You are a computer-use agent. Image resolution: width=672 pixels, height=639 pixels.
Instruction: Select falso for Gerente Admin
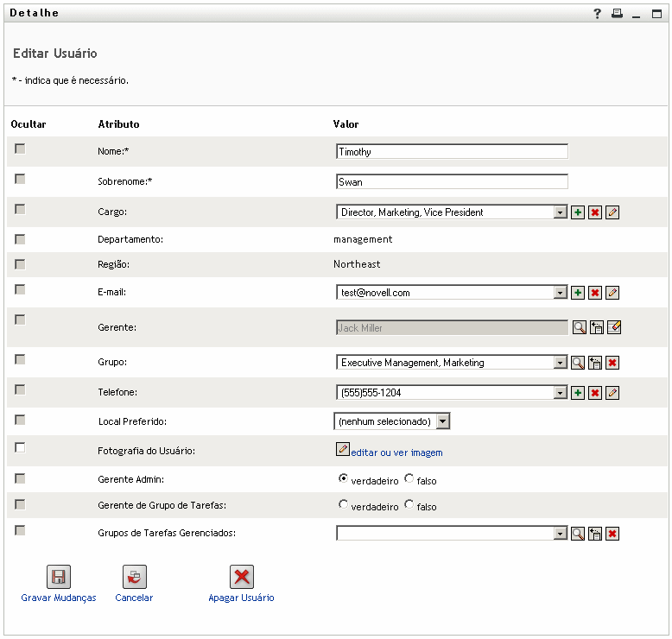[x=409, y=478]
